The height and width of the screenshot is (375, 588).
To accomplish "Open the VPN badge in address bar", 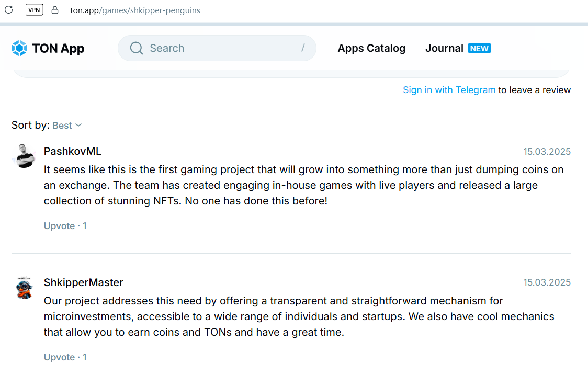I will pos(34,10).
